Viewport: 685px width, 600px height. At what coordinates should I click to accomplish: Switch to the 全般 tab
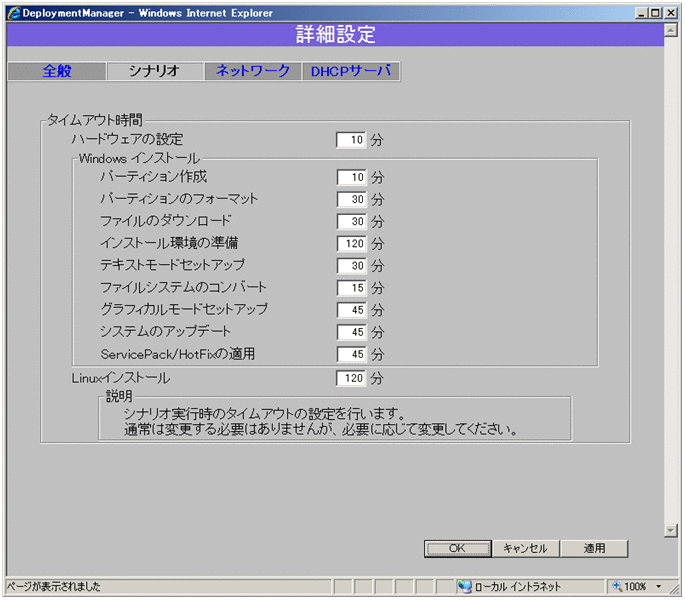point(57,71)
